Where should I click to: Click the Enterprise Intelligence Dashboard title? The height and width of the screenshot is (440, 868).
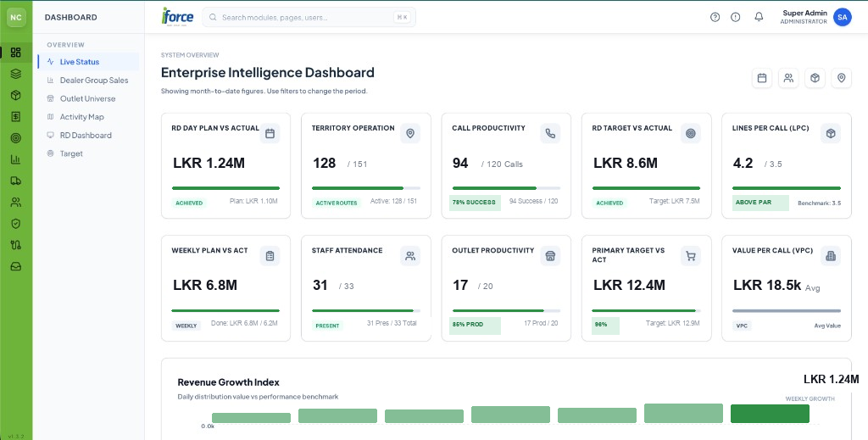pyautogui.click(x=267, y=73)
